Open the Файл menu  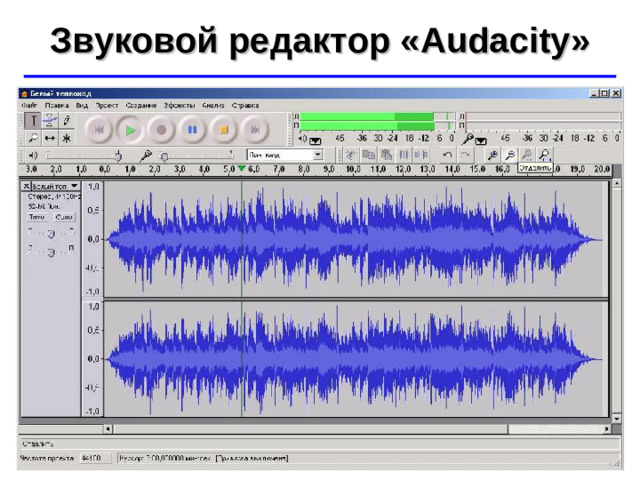tap(29, 105)
